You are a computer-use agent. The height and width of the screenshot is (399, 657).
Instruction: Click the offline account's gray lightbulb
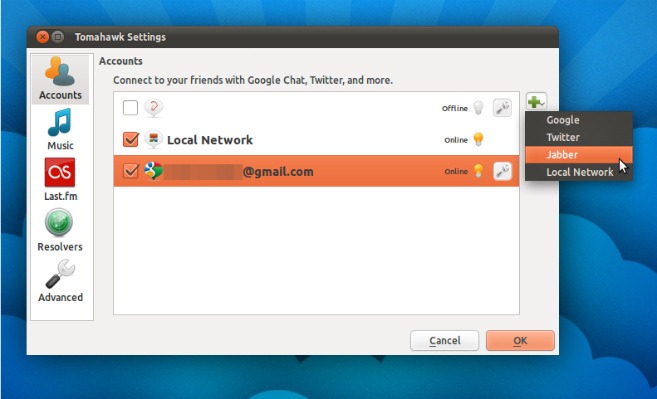[478, 108]
